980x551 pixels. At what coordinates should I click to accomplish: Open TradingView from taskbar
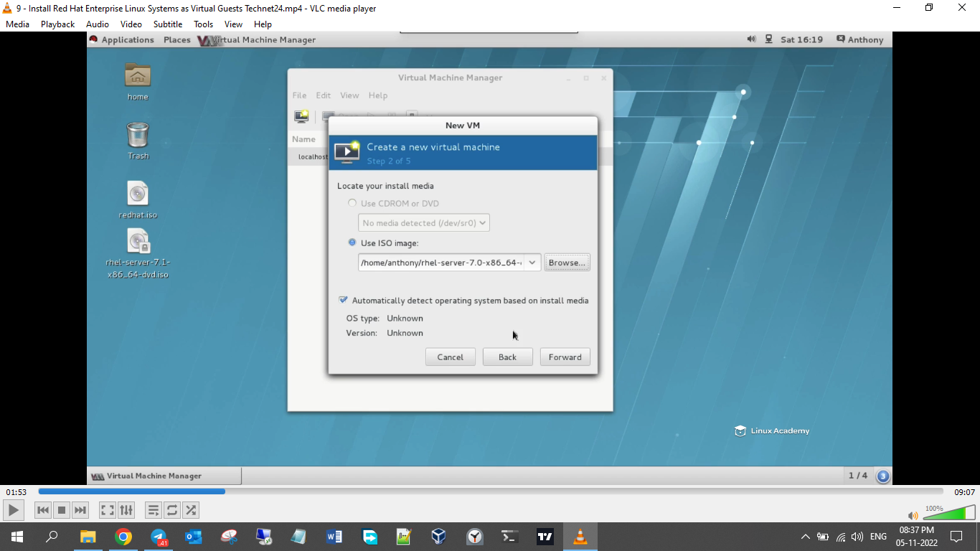545,537
